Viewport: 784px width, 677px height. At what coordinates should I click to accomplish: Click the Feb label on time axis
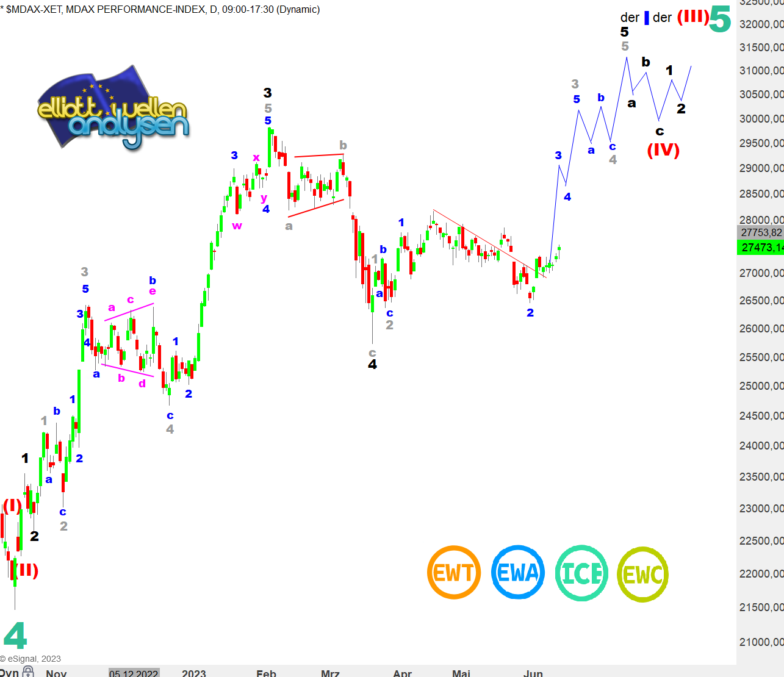pyautogui.click(x=266, y=673)
